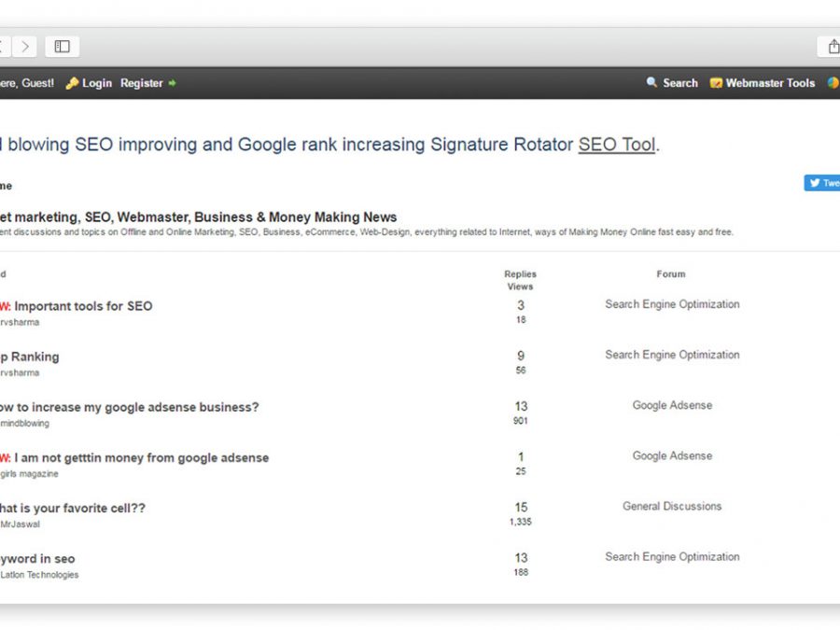Open the google adsense business thread
Viewport: 840px width, 630px height.
[129, 407]
